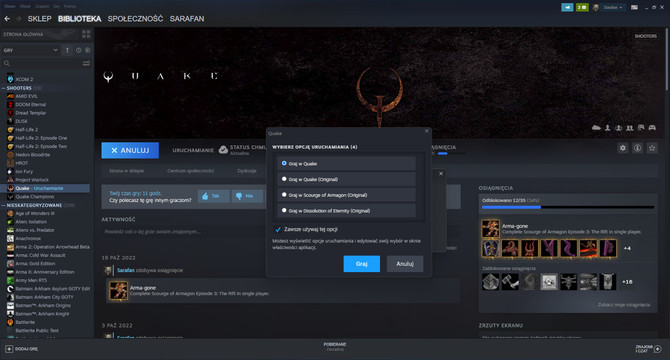
Task: Select 'Graj w Quake (Original)' option
Action: pos(346,179)
